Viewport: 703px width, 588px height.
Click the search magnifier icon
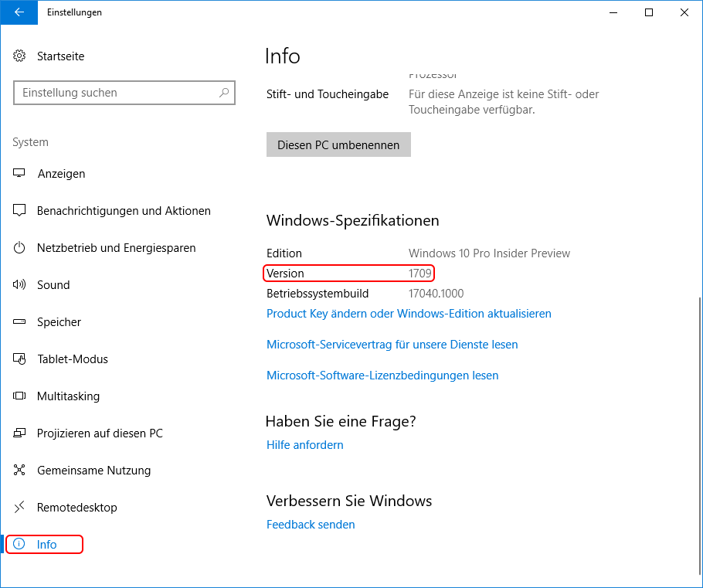224,93
